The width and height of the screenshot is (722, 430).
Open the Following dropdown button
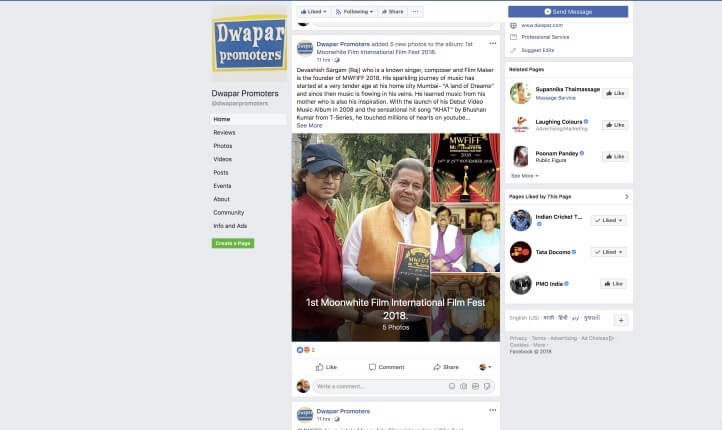click(354, 12)
